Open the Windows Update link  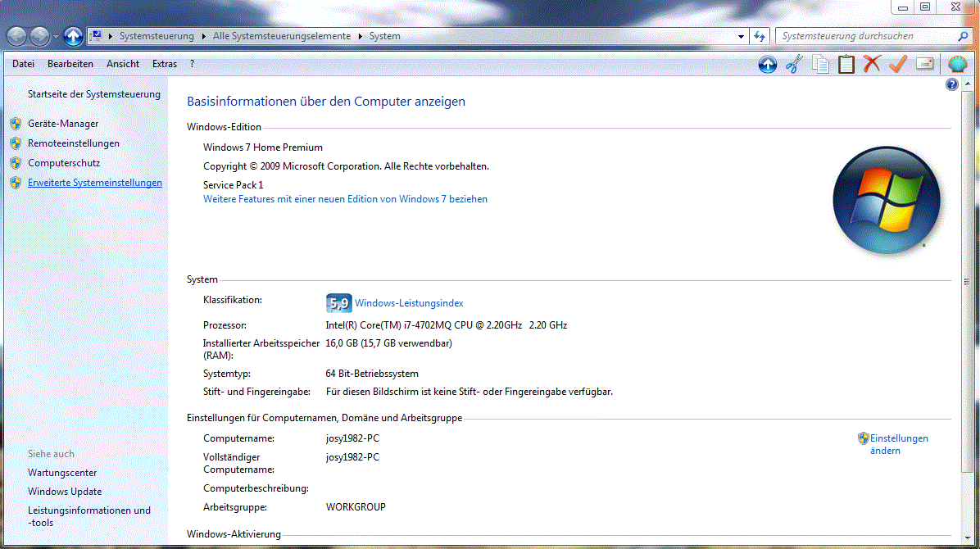click(x=65, y=492)
